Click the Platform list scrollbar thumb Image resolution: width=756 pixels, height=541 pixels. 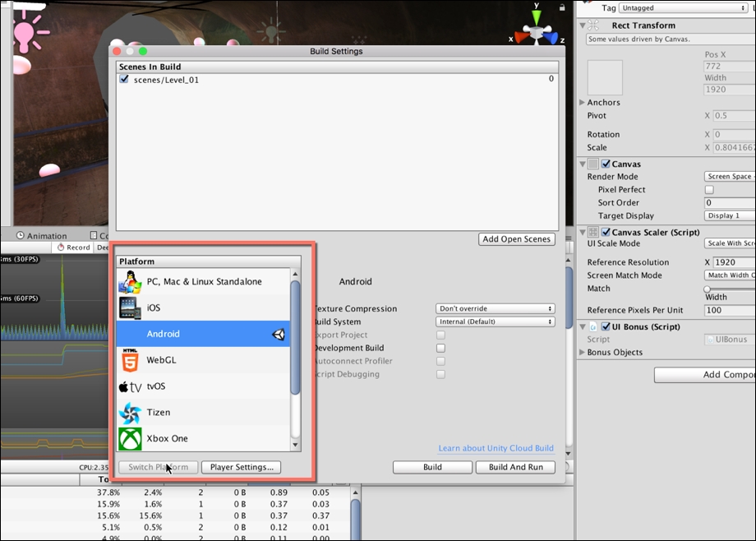296,338
